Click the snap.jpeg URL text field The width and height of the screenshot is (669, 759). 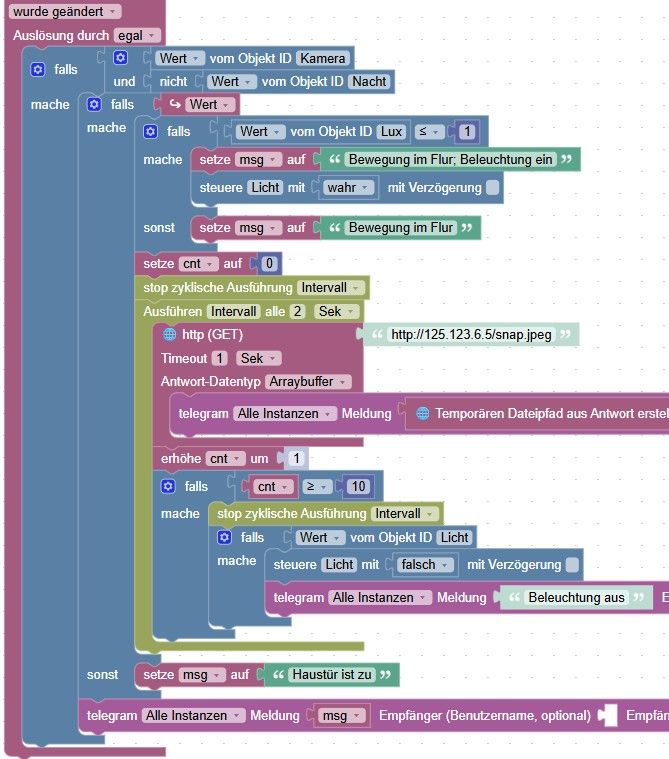click(471, 334)
